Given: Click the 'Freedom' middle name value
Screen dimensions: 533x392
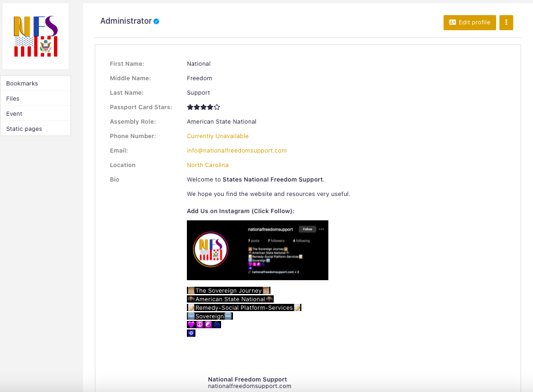Looking at the screenshot, I should (199, 78).
